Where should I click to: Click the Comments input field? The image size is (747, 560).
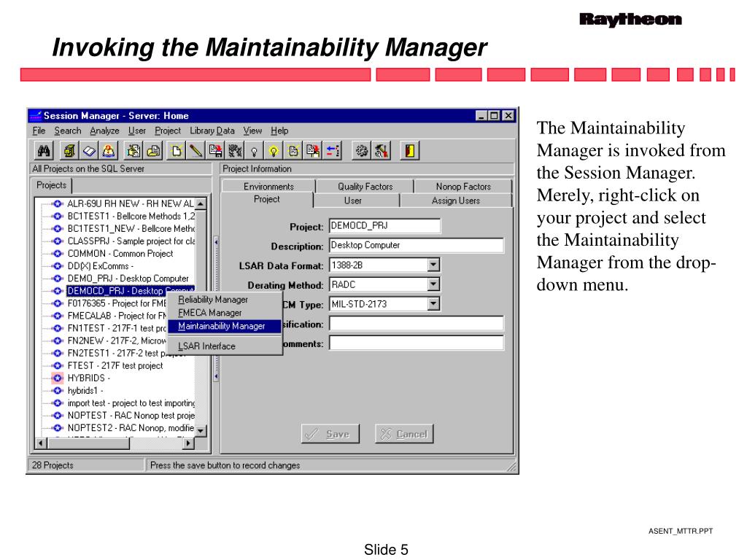[417, 343]
